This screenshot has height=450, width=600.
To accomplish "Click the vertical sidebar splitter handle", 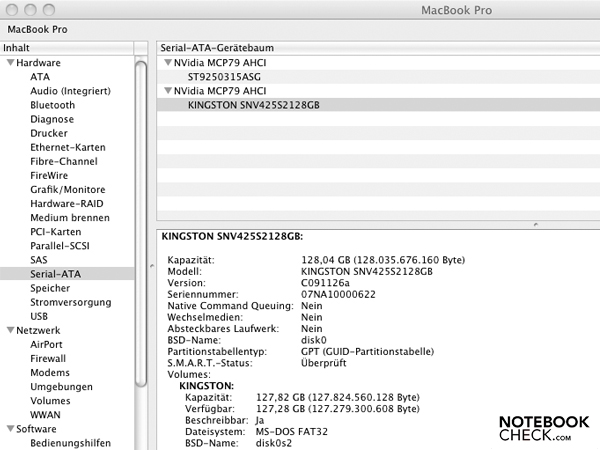I will click(152, 266).
